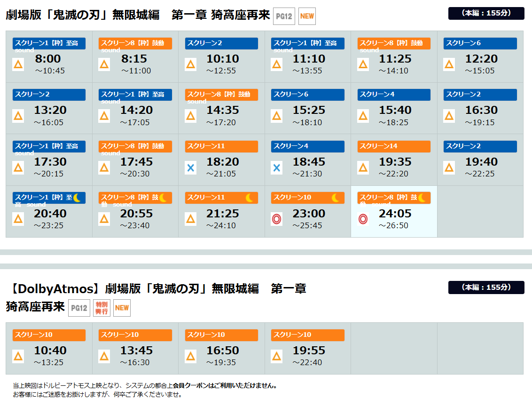Click the sold-out X icon for the 18:45 showing

pos(276,168)
